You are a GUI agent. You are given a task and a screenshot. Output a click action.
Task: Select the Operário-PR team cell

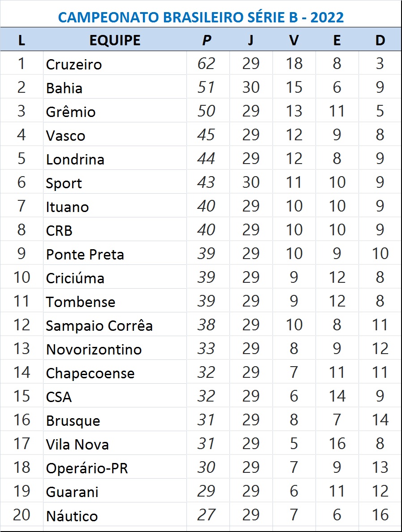point(115,467)
